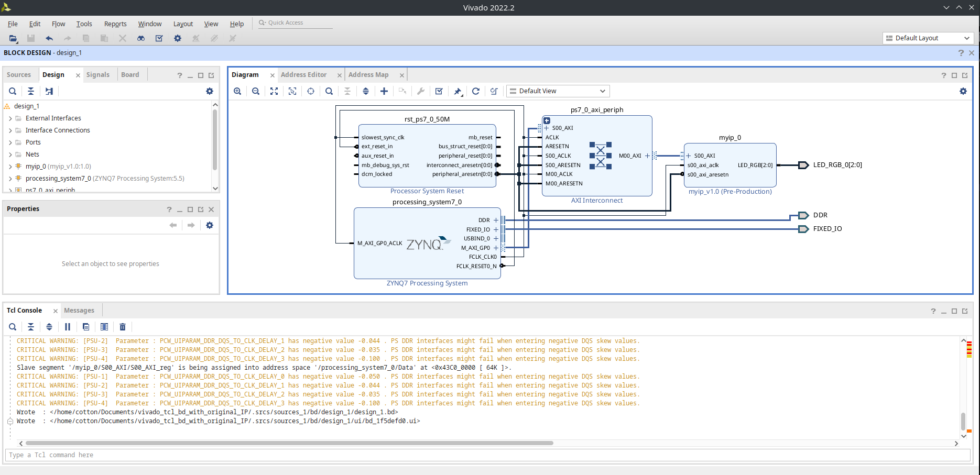Switch to Address Editor tab
Image resolution: width=980 pixels, height=475 pixels.
click(303, 75)
